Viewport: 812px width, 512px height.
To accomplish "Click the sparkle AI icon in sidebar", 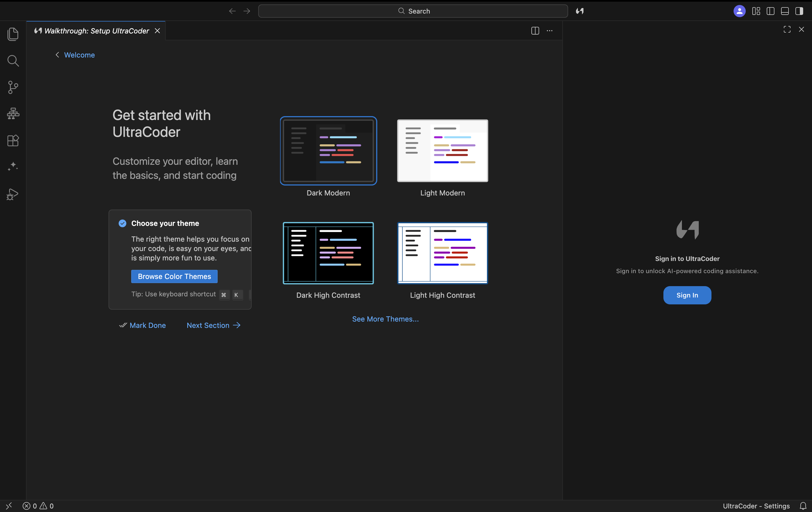I will (13, 167).
